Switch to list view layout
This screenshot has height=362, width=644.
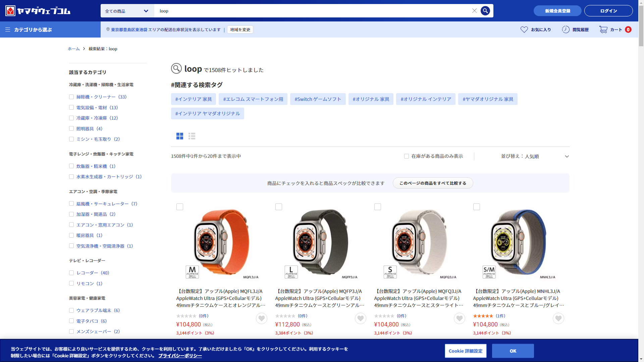pos(192,136)
